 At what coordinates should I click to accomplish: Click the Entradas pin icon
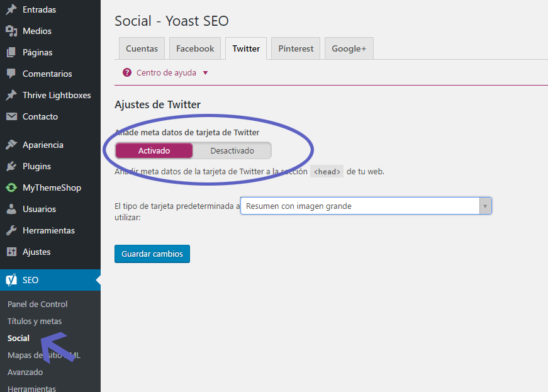coord(11,9)
